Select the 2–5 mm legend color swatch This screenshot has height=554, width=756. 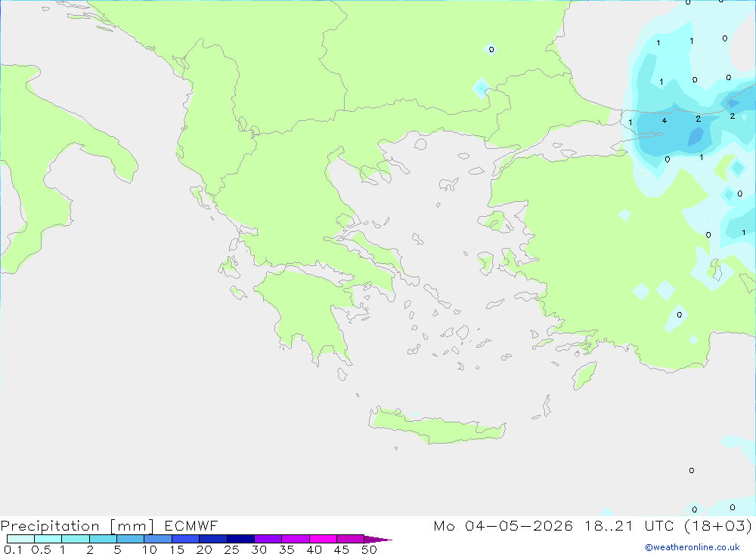[x=103, y=539]
